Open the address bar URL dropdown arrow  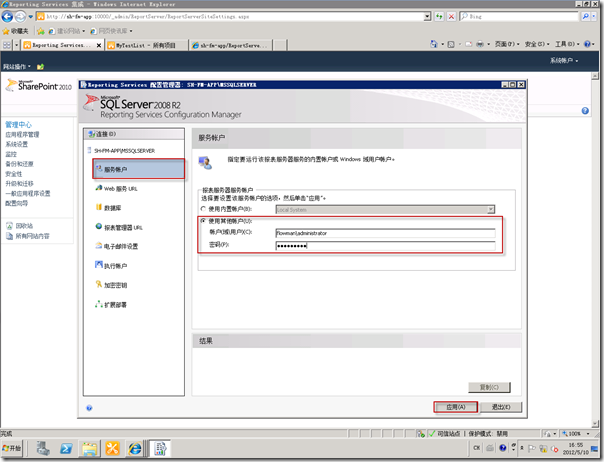coord(427,17)
